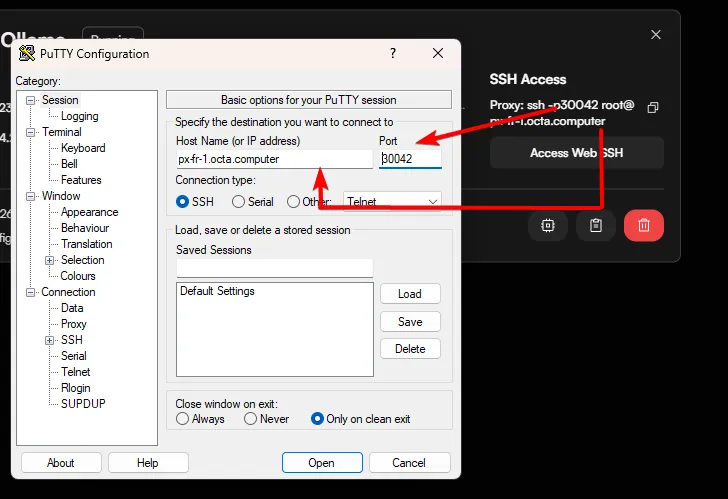728x499 pixels.
Task: Open the Rlogin category
Action: tap(76, 388)
